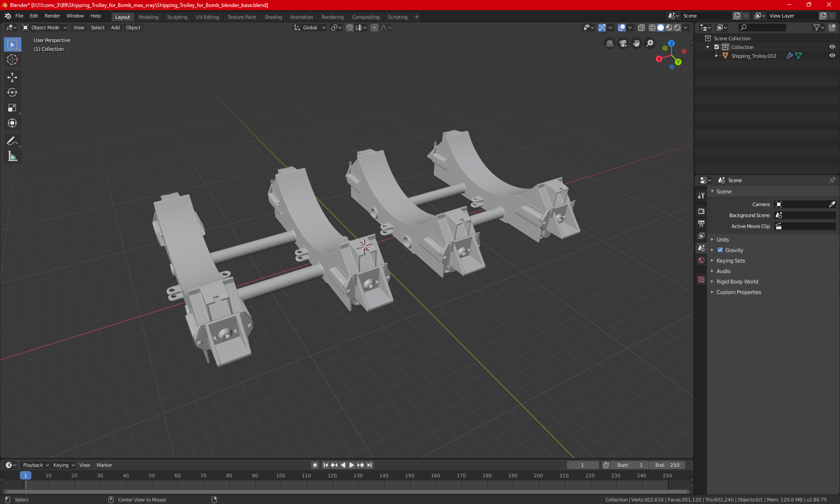Viewport: 840px width, 504px height.
Task: Open the World properties tab
Action: (x=701, y=260)
